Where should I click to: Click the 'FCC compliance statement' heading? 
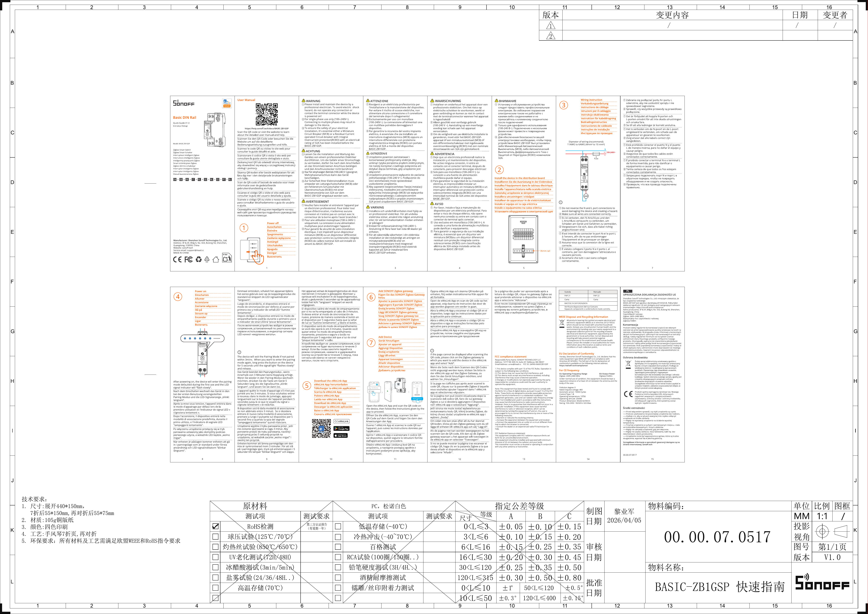point(510,357)
